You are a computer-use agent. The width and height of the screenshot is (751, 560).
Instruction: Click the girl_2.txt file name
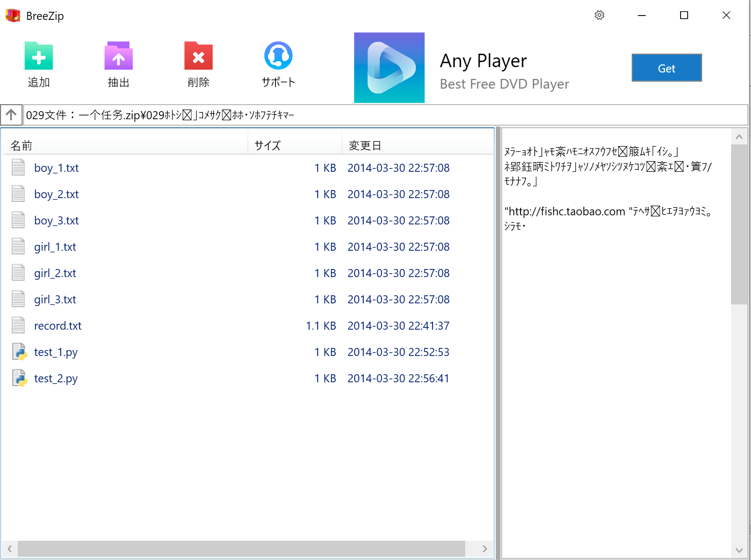(55, 273)
